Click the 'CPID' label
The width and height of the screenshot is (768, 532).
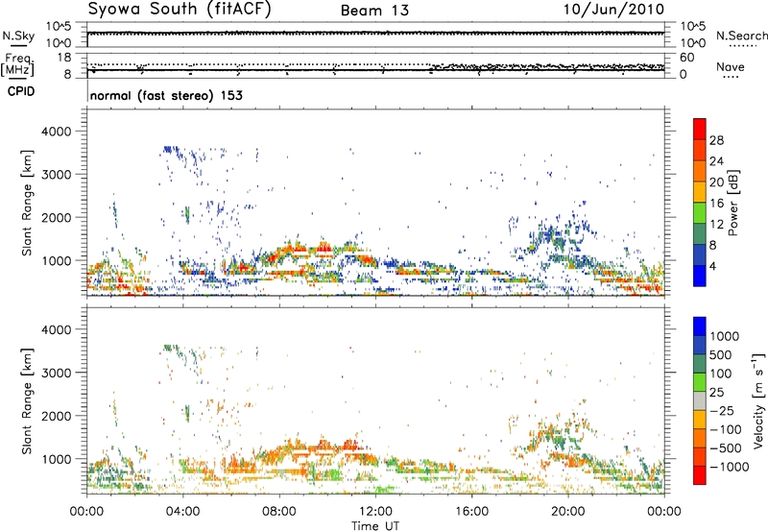coord(21,91)
